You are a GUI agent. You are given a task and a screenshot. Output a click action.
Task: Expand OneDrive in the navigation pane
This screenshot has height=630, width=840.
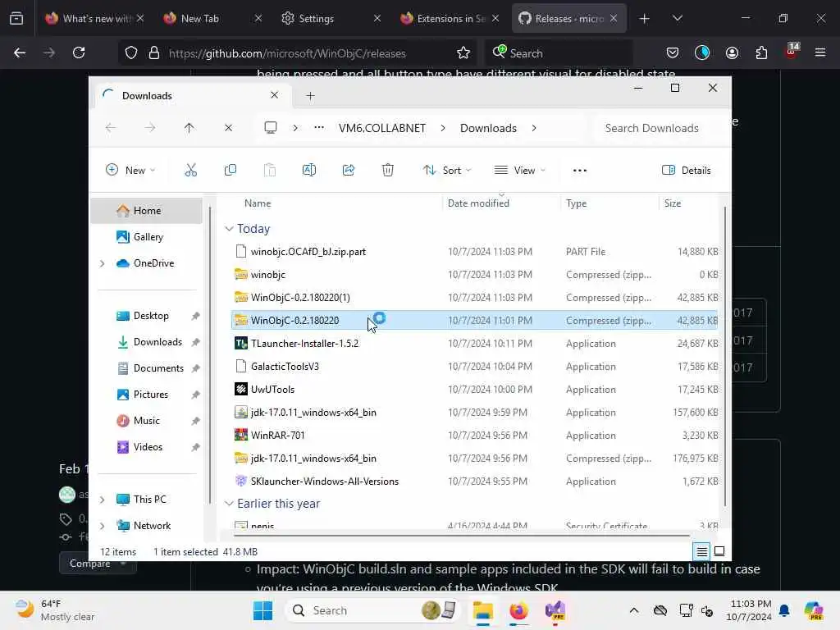pyautogui.click(x=102, y=263)
